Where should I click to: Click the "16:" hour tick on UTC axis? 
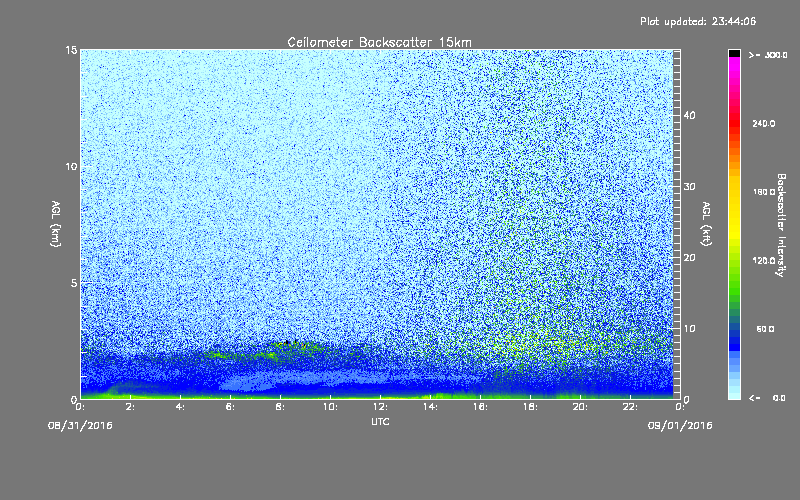(480, 407)
